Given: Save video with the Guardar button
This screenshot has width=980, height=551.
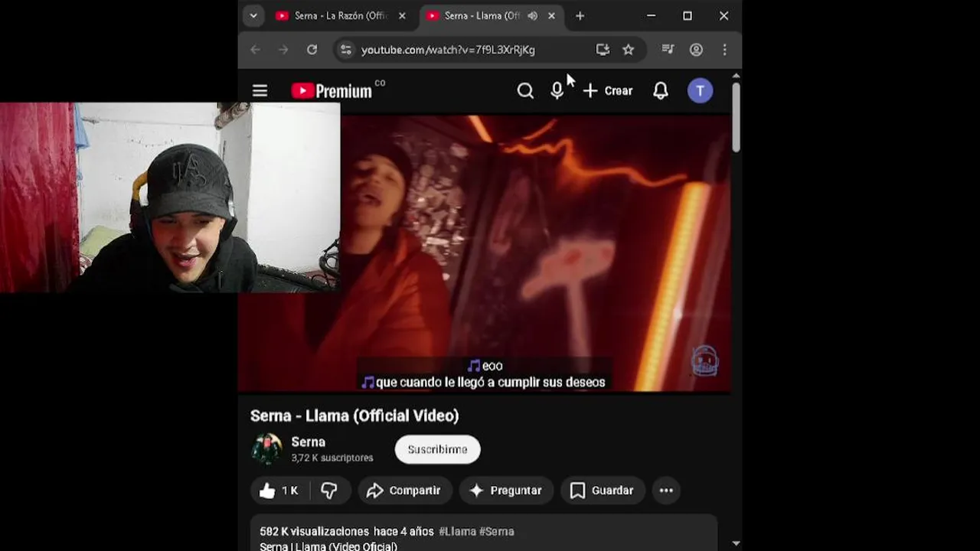Looking at the screenshot, I should (603, 491).
